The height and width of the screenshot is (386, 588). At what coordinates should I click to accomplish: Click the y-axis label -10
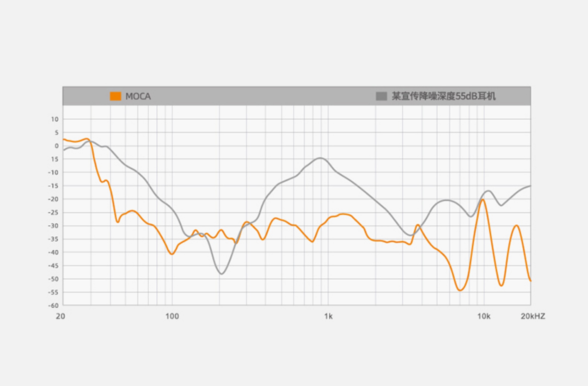(53, 172)
